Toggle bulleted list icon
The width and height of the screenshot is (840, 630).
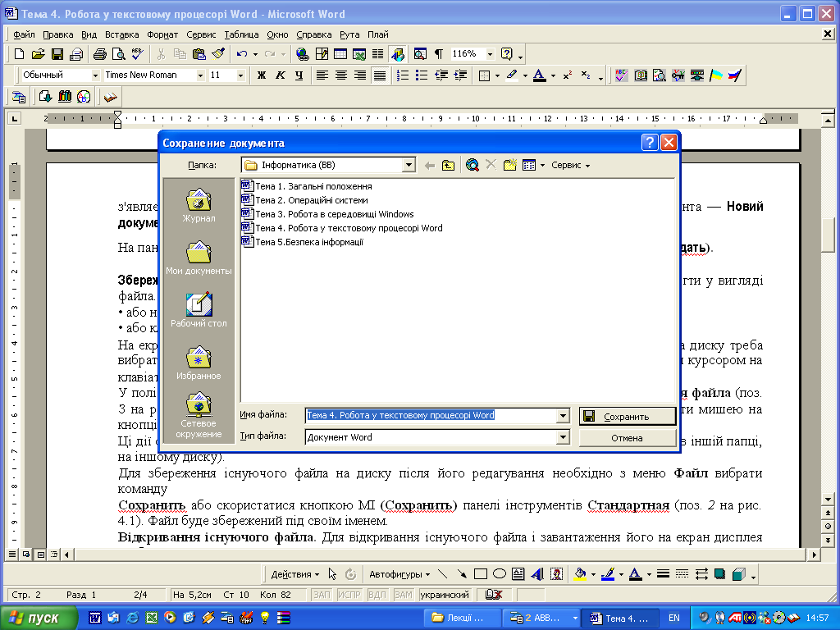click(422, 75)
